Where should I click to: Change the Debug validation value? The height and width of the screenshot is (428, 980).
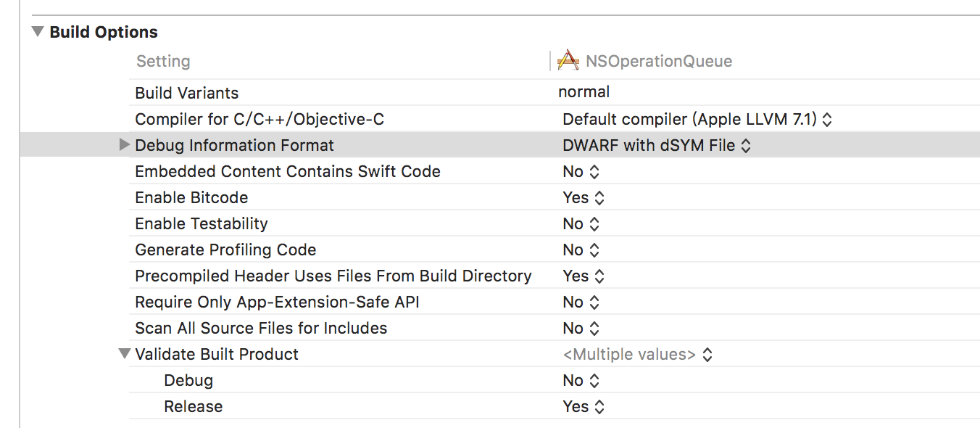coord(581,380)
